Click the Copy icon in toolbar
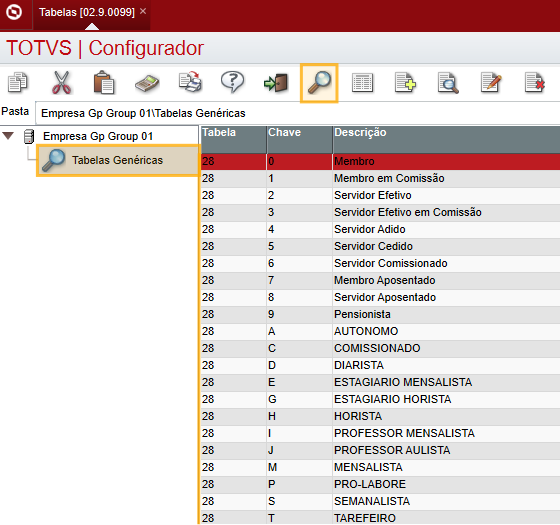This screenshot has height=525, width=560. coord(18,82)
